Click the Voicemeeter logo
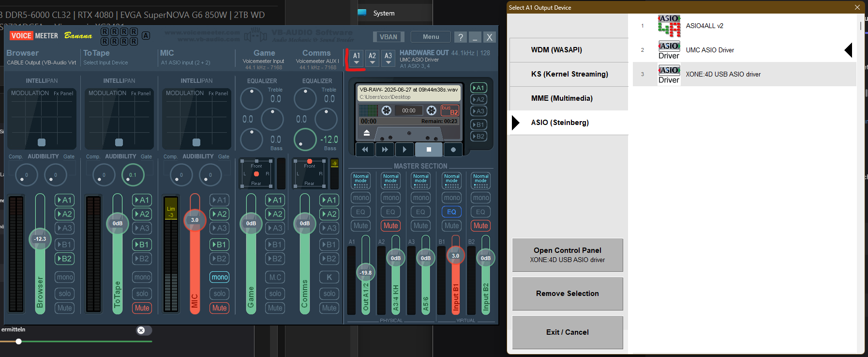The width and height of the screenshot is (868, 357). click(x=34, y=36)
